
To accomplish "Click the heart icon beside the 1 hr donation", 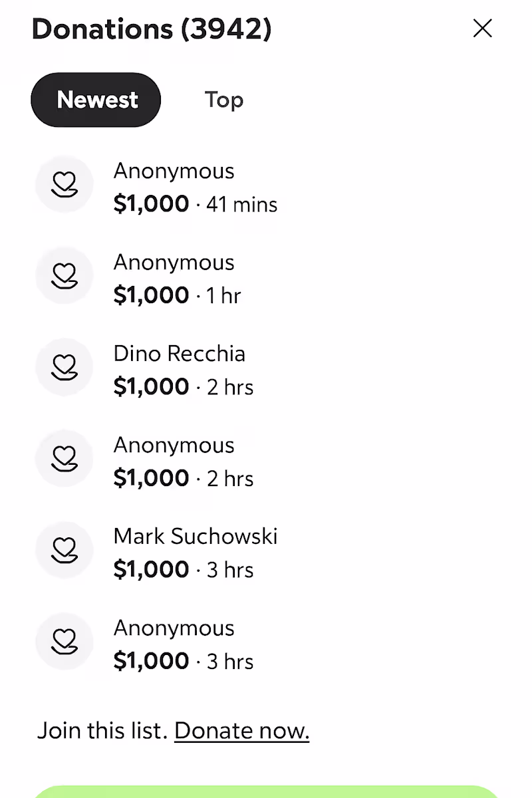I will (x=65, y=275).
